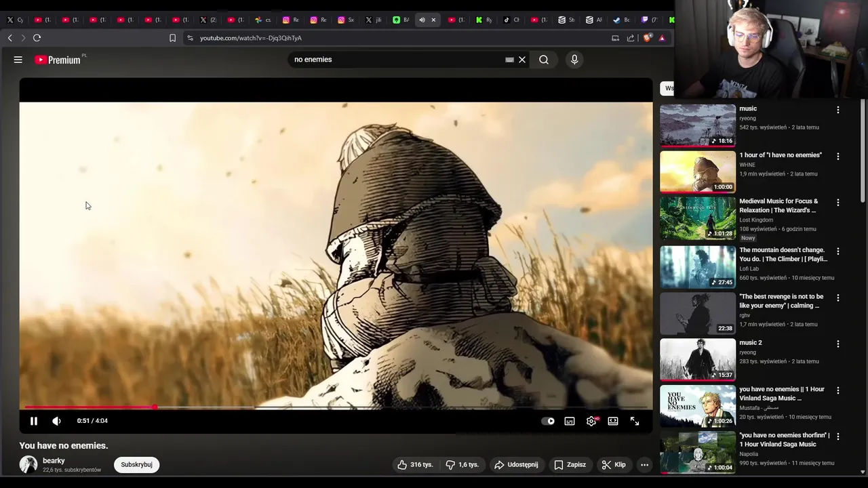Start voice search with the microphone icon
This screenshot has width=868, height=488.
coord(574,60)
